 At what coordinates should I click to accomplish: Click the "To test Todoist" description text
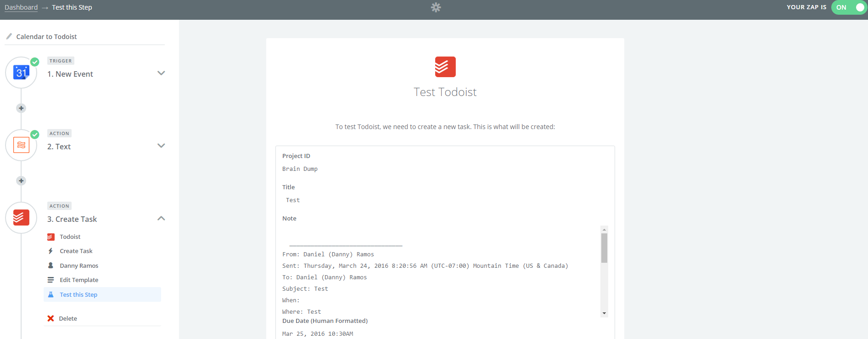tap(445, 127)
